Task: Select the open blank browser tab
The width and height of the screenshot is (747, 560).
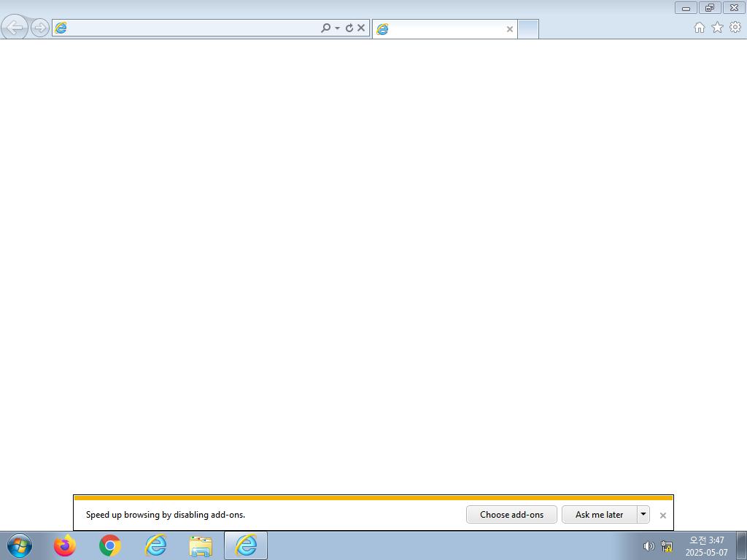Action: 444,29
